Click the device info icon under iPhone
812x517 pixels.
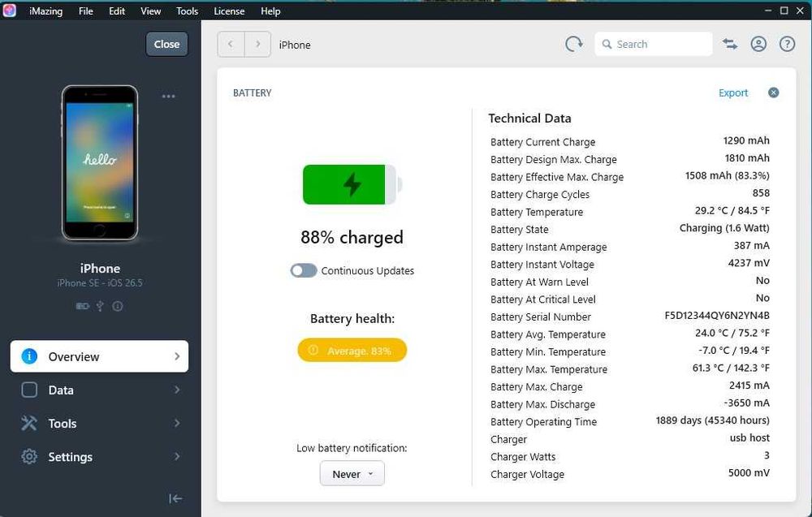tap(118, 306)
